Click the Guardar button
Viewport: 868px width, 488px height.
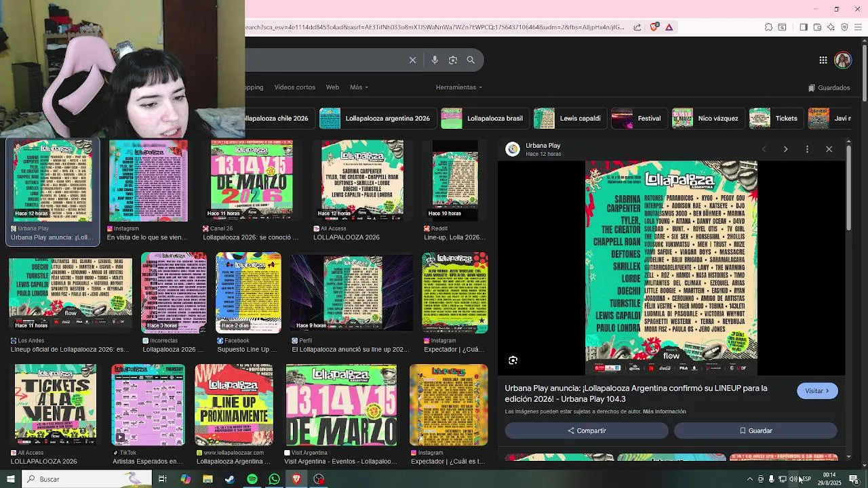755,430
